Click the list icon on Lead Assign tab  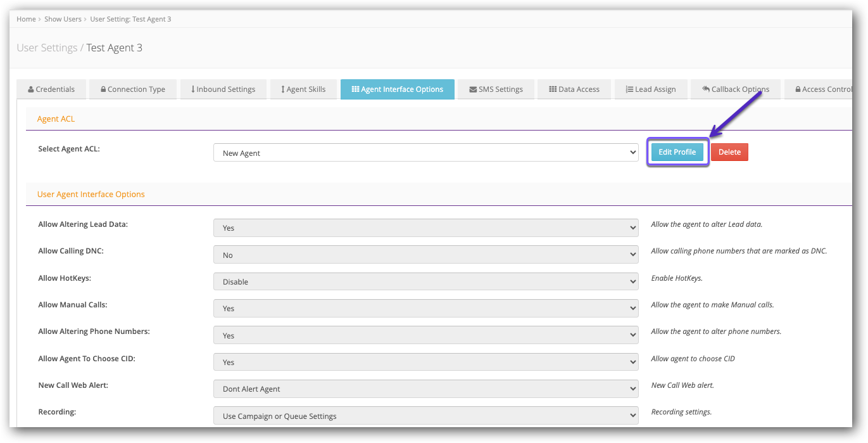629,89
